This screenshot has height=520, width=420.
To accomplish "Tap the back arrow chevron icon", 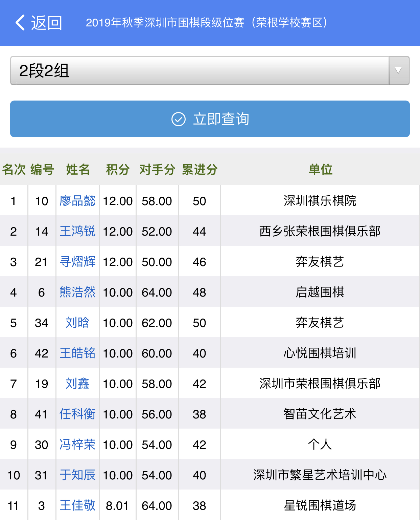I will tap(20, 23).
